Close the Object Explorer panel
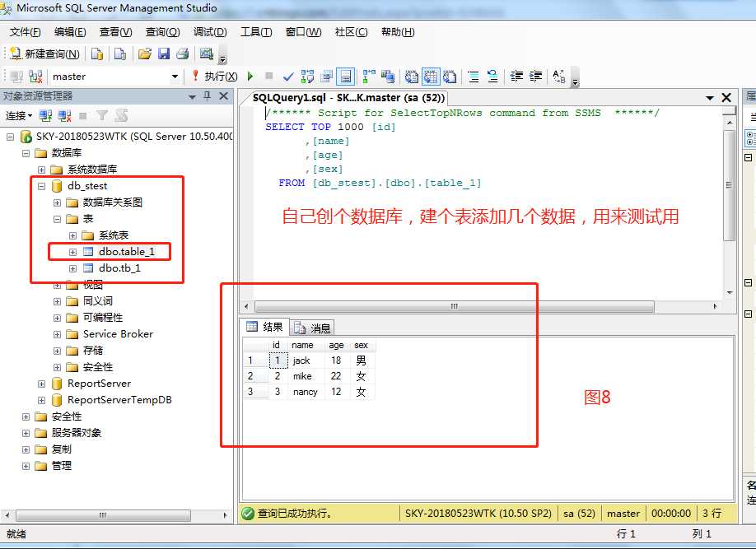The width and height of the screenshot is (756, 549). [x=223, y=96]
